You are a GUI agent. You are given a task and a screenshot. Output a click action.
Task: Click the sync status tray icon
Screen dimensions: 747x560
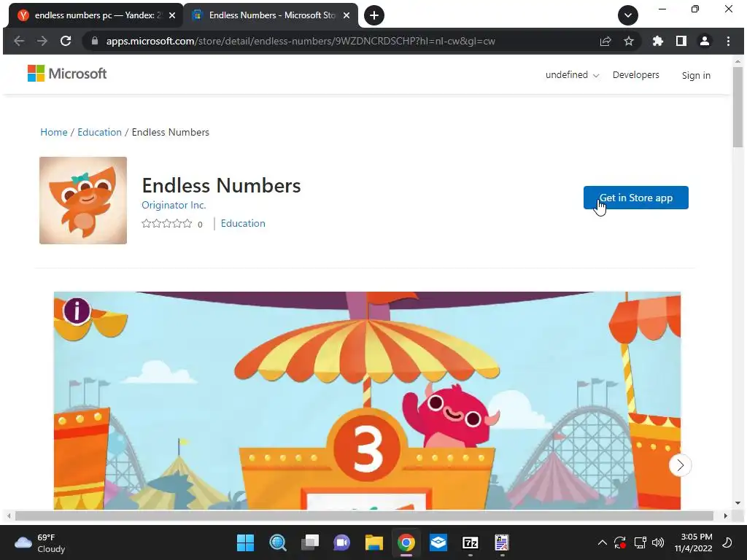620,542
